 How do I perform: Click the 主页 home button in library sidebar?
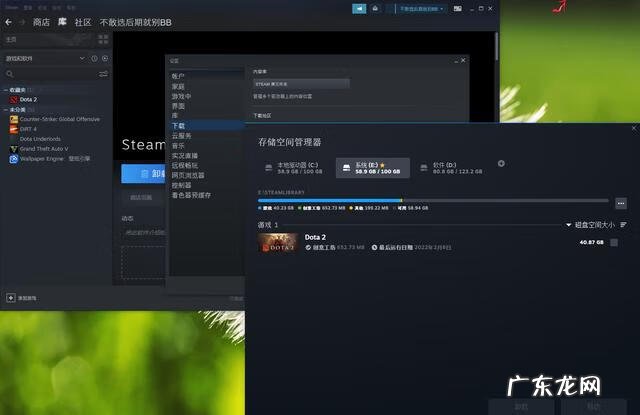(49, 39)
